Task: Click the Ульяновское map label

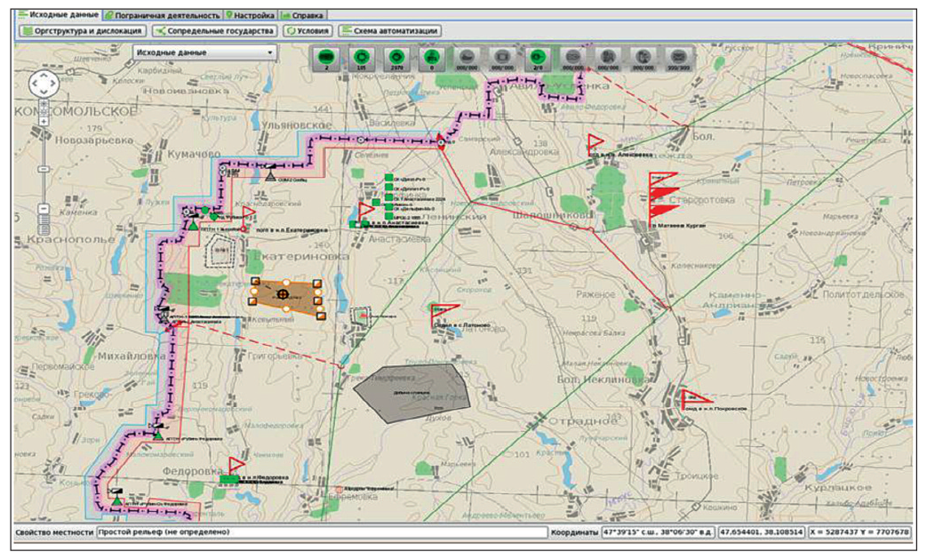Action: 296,125
